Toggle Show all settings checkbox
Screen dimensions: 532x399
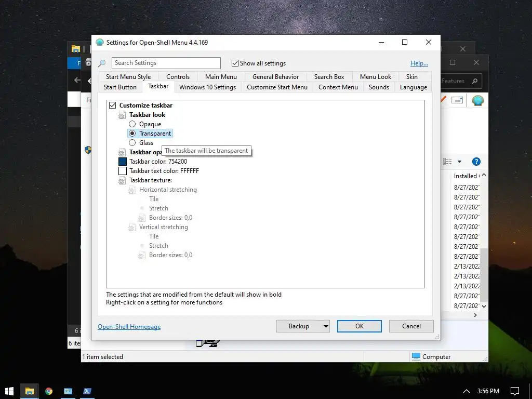pyautogui.click(x=235, y=63)
